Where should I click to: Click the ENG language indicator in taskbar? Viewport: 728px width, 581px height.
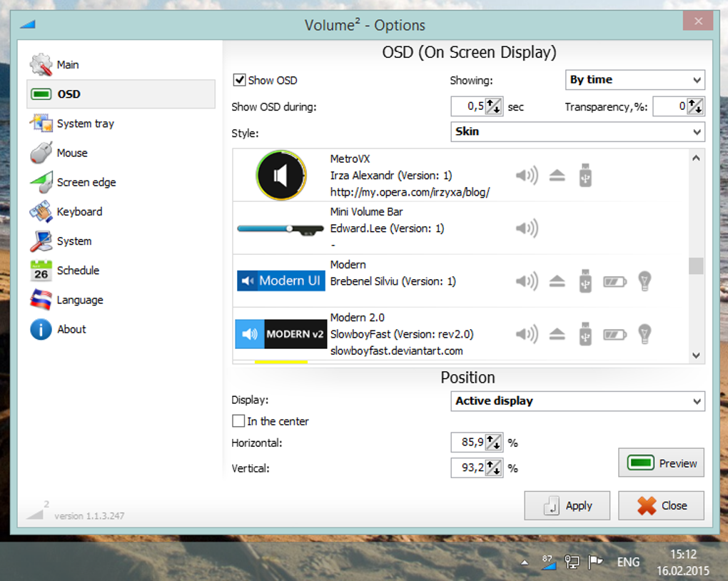(x=627, y=562)
